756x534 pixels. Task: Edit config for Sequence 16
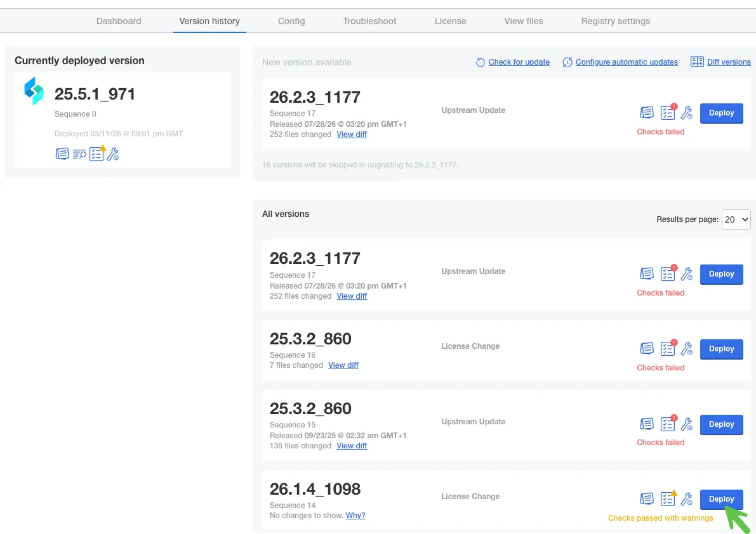coord(687,349)
